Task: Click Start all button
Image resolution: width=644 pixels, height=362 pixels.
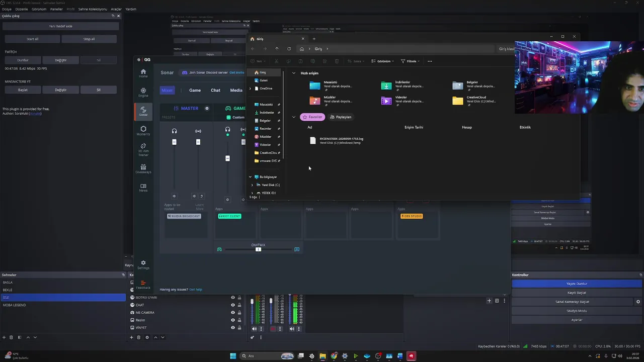Action: pos(32,39)
